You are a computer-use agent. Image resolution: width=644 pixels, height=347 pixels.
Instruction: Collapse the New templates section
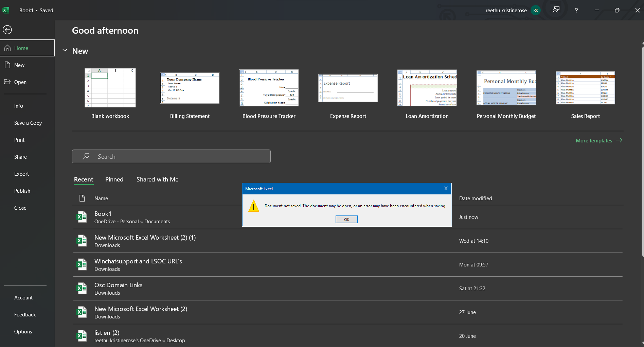pyautogui.click(x=65, y=51)
